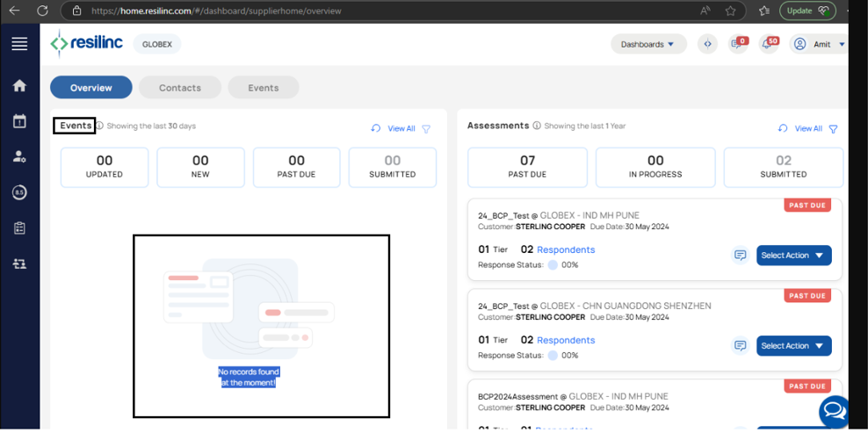Switch to the Overview tab
Viewport: 868px width, 433px height.
(x=91, y=88)
